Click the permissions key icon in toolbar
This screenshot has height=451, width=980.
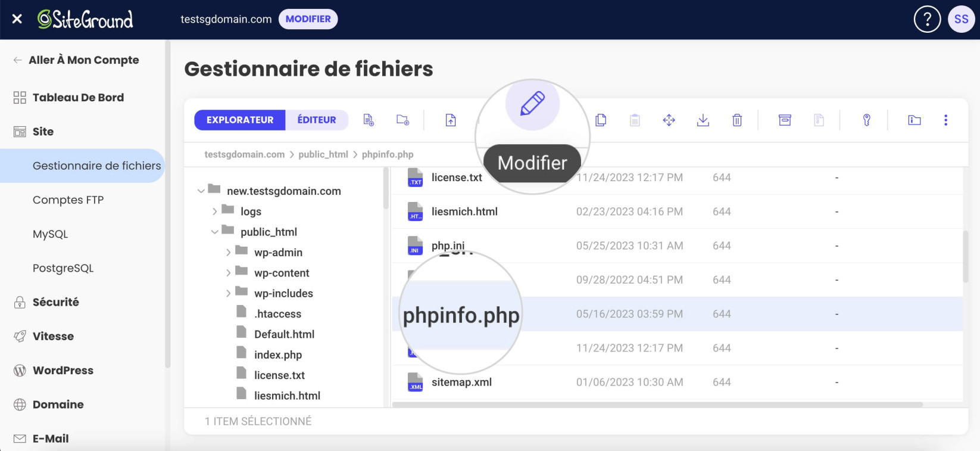click(x=866, y=120)
